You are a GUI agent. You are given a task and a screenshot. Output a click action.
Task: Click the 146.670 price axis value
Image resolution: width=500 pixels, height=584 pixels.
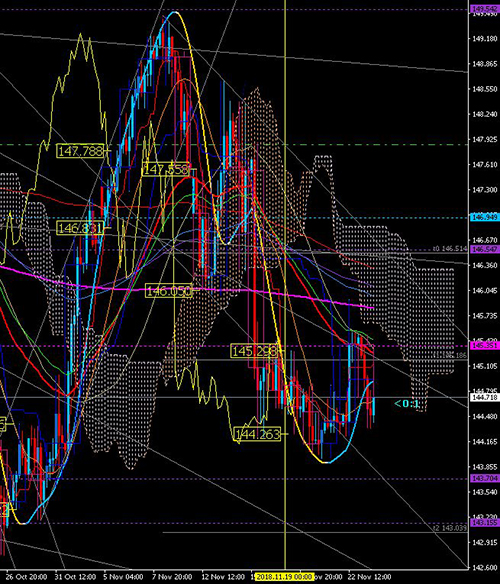coord(485,240)
